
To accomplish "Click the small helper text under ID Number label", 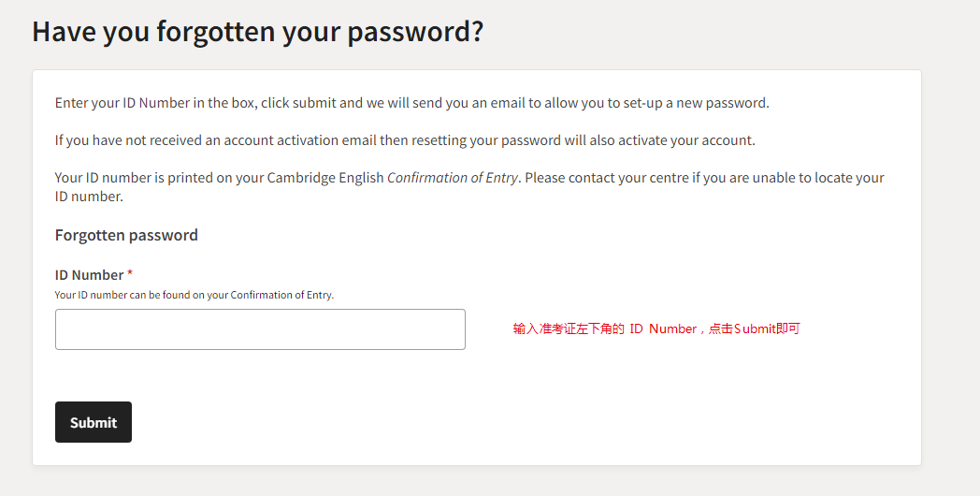I will (195, 295).
